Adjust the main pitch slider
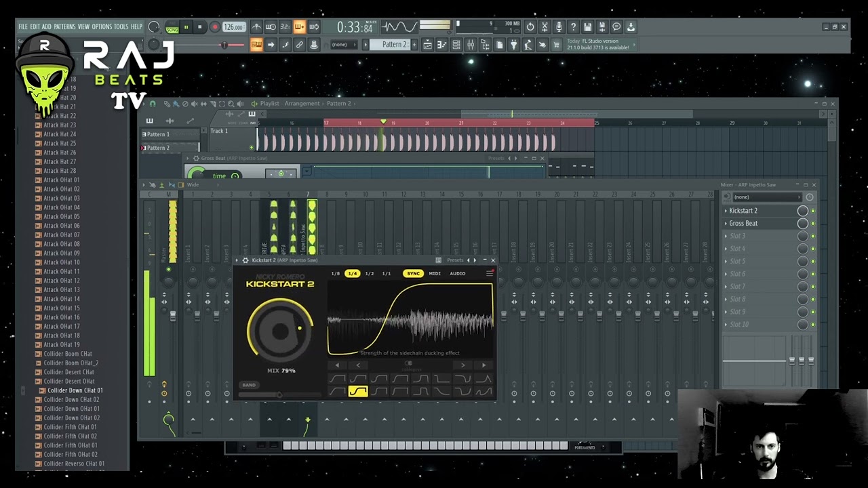This screenshot has width=868, height=488. click(224, 45)
